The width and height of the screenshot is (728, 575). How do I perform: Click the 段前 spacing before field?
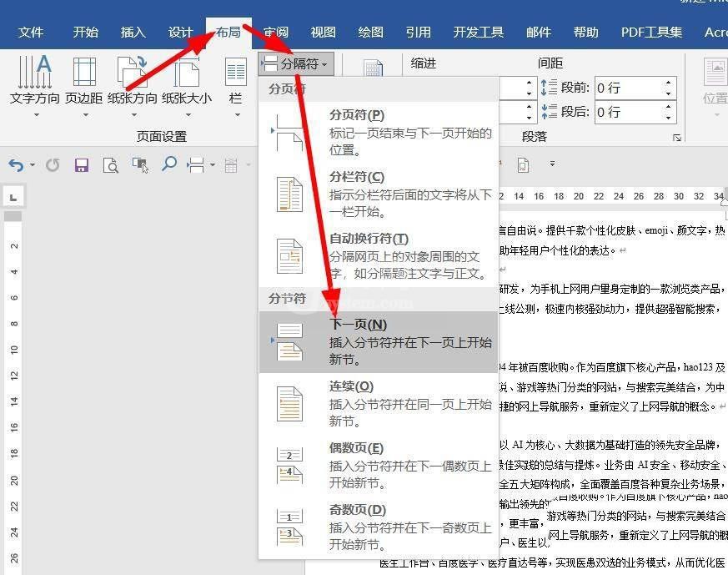tap(629, 88)
